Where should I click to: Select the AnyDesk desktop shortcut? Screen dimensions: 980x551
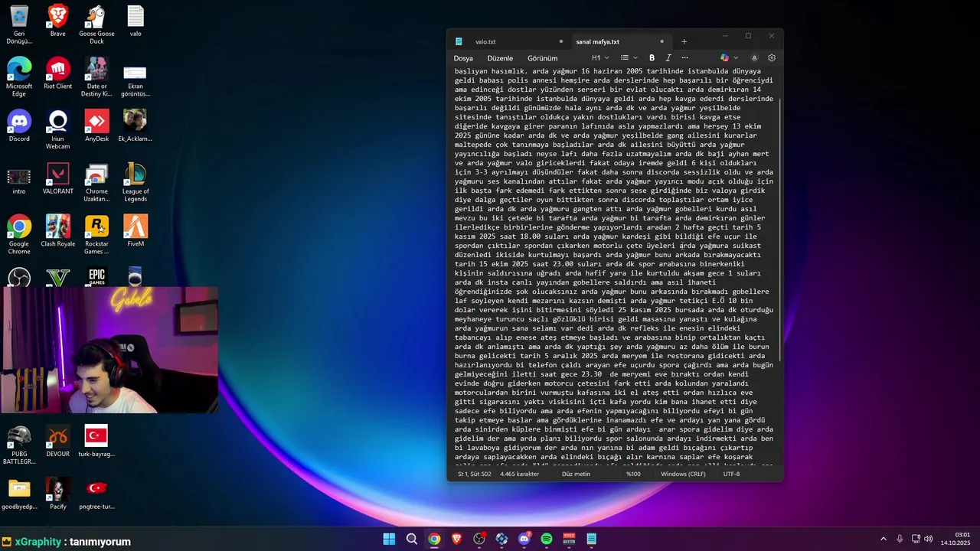tap(96, 126)
